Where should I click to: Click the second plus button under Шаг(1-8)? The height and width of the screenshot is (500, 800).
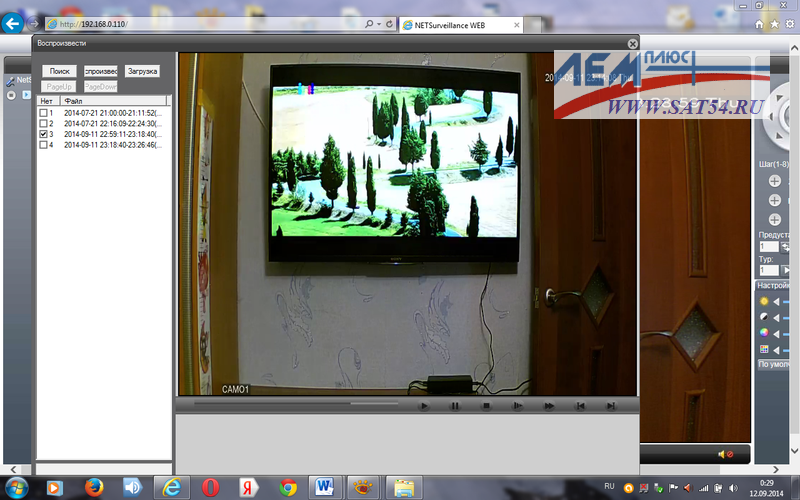(774, 200)
